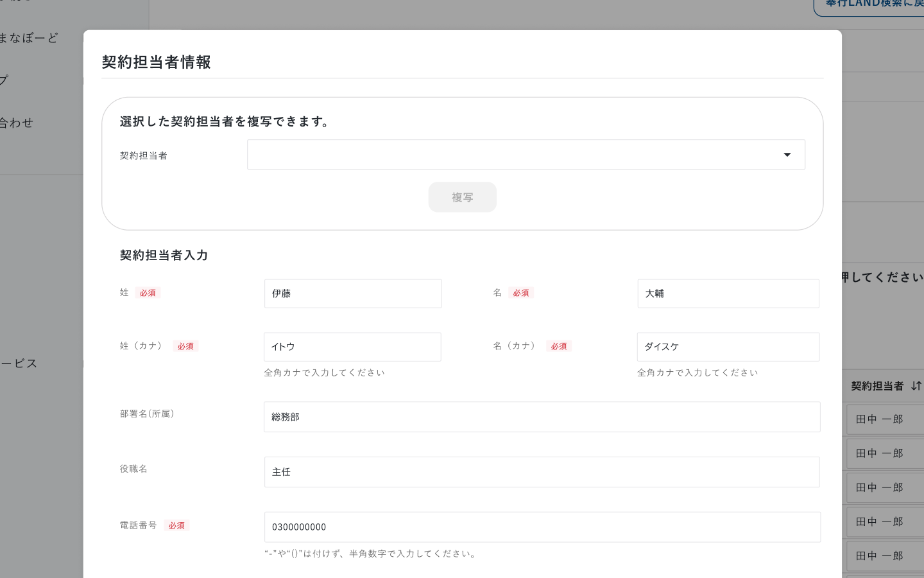Screen dimensions: 924x578
Task: Collapse the contract person picker dropdown
Action: [x=787, y=155]
